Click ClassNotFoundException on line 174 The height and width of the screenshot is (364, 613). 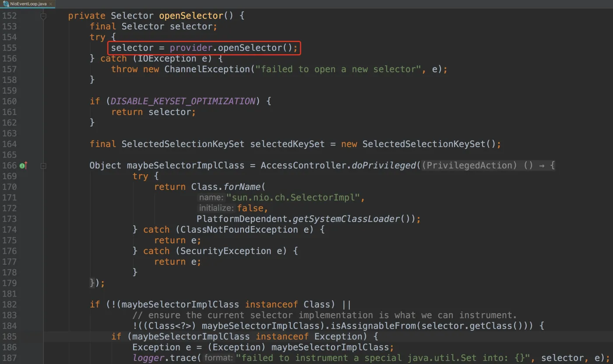[239, 230]
